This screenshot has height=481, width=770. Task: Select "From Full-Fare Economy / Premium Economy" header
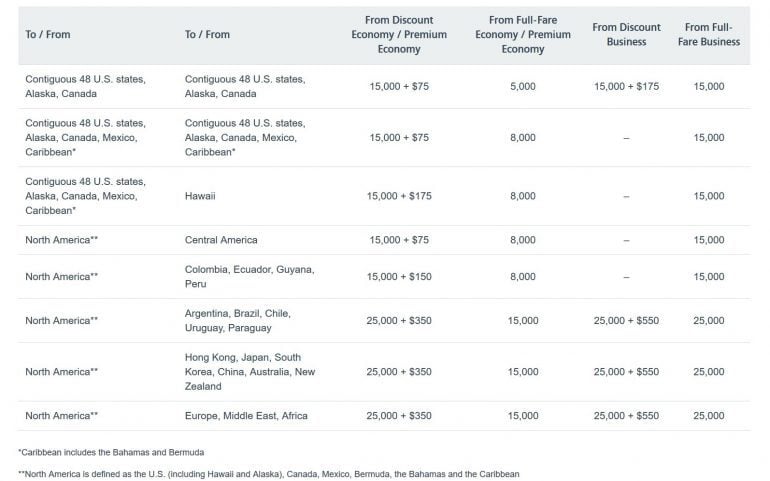coord(523,34)
